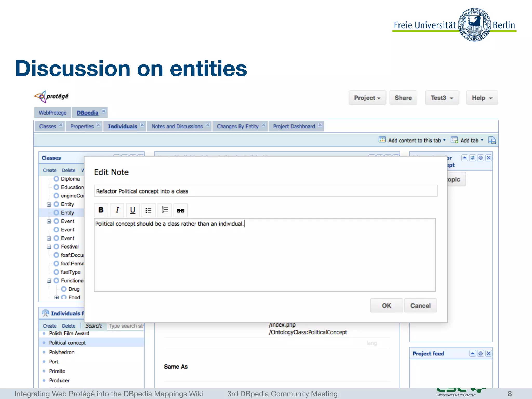Apply italic formatting in Edit Note
This screenshot has width=532, height=399.
click(x=117, y=210)
